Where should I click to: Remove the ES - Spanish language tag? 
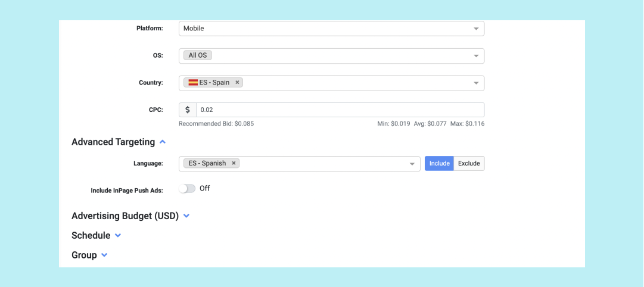coord(234,163)
